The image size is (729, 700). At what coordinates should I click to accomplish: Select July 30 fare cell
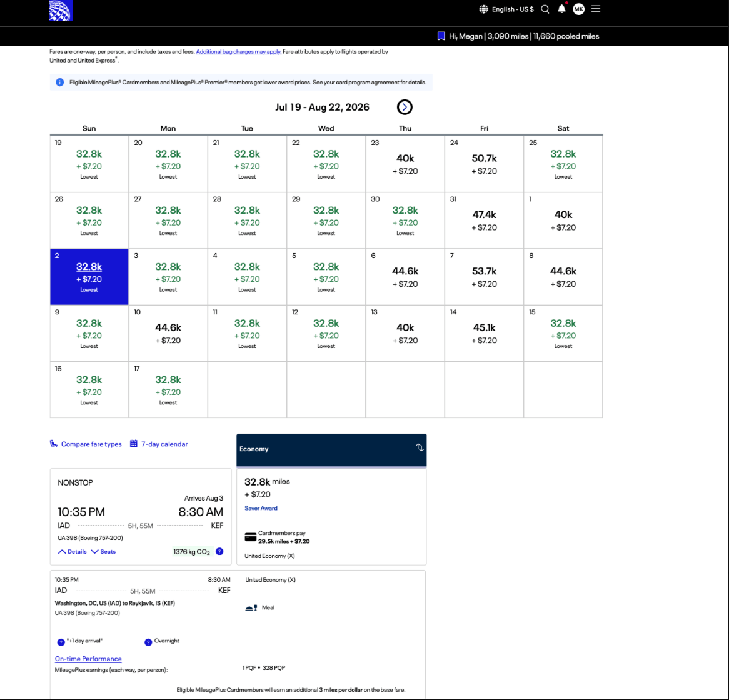click(405, 221)
